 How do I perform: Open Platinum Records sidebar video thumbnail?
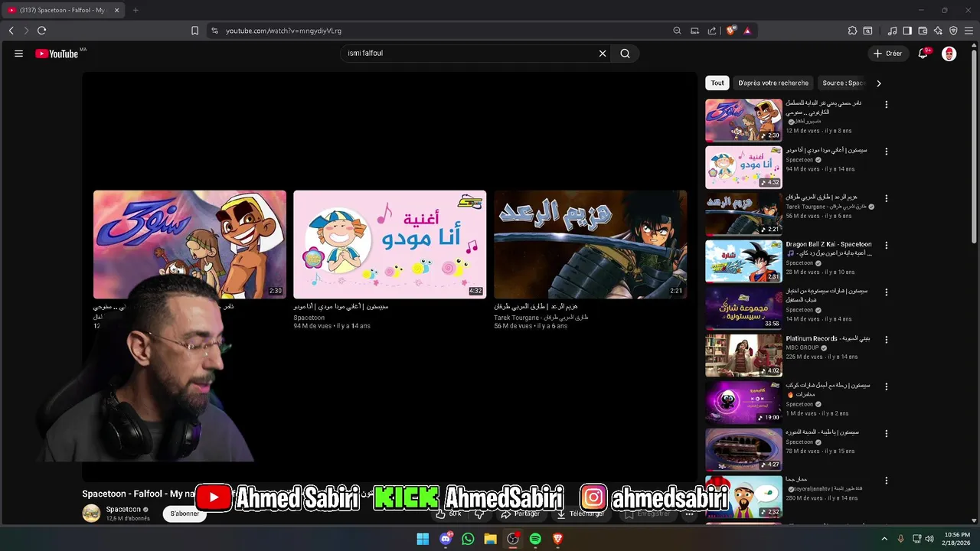(743, 355)
